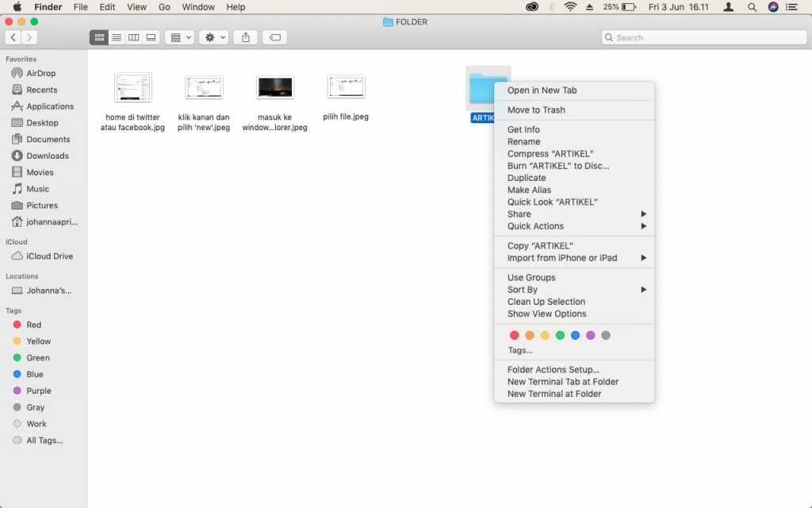The height and width of the screenshot is (508, 812).
Task: Open AirDrop in the sidebar
Action: pos(41,73)
